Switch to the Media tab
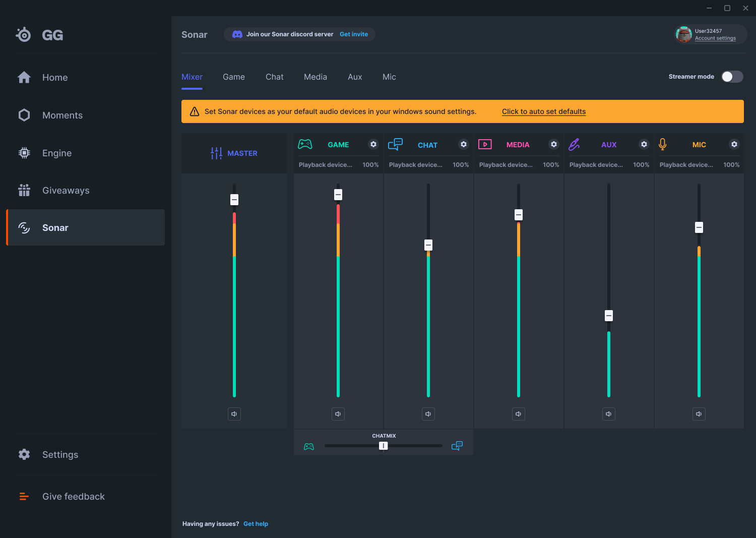The height and width of the screenshot is (538, 756). (315, 77)
